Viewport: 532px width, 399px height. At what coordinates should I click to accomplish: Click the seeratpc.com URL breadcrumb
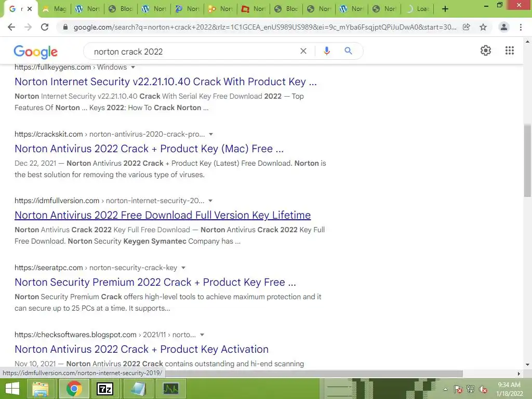(96, 268)
